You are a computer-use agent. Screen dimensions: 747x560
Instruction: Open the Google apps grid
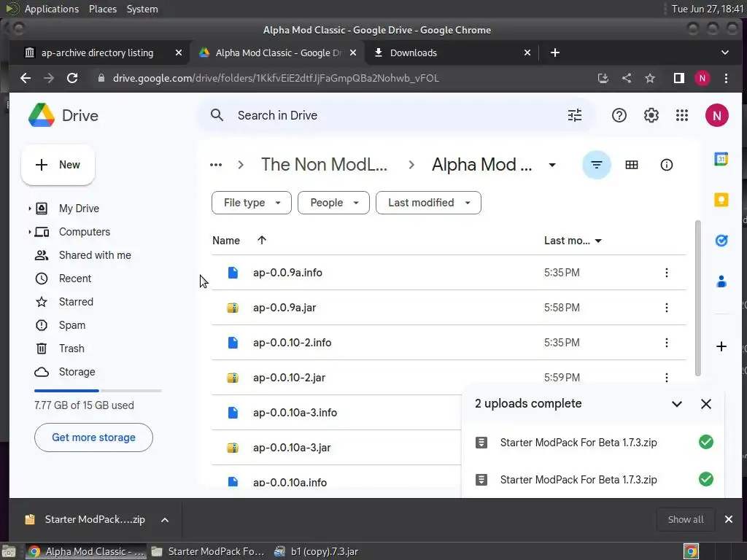click(x=682, y=115)
